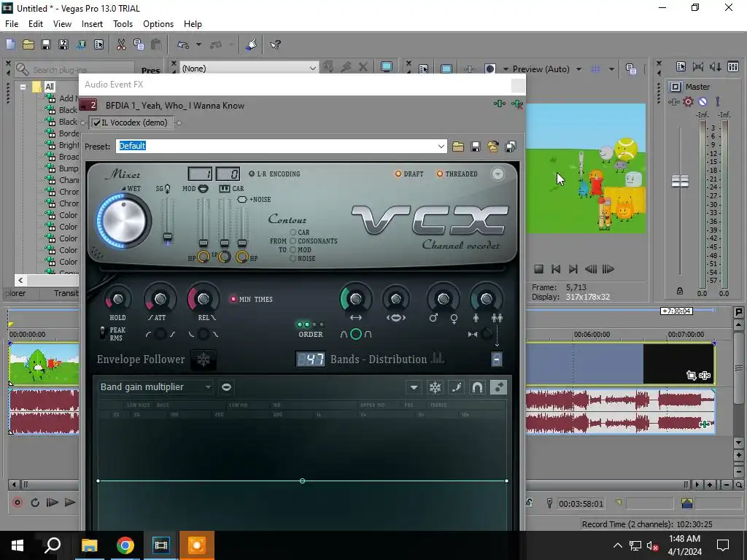This screenshot has height=560, width=747.
Task: Open the Options menu
Action: [158, 24]
